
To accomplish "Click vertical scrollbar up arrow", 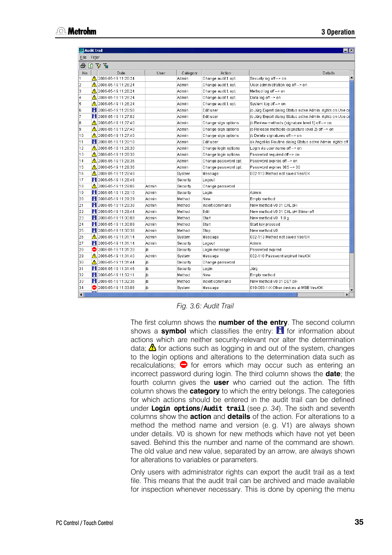I will click(352, 78).
